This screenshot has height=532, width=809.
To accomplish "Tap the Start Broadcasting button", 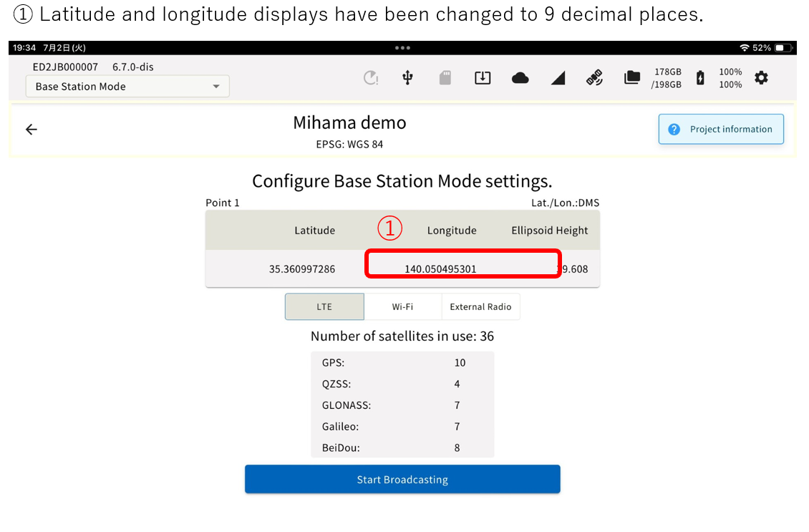I will (402, 479).
